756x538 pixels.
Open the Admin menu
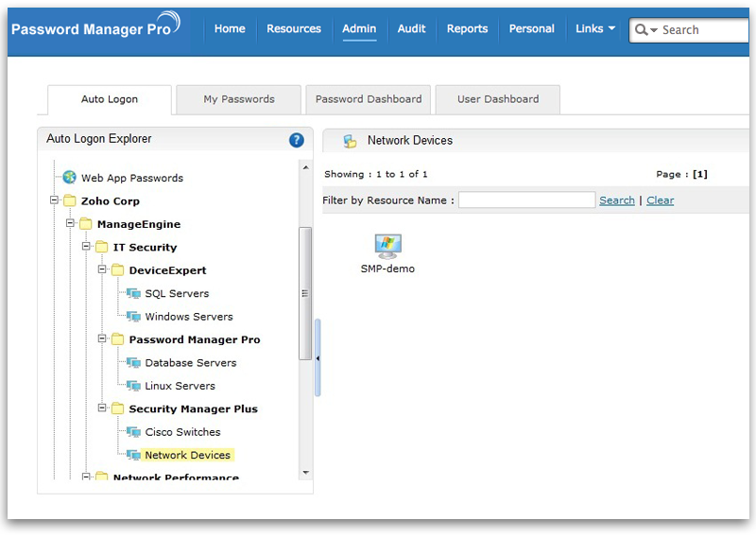[x=359, y=29]
